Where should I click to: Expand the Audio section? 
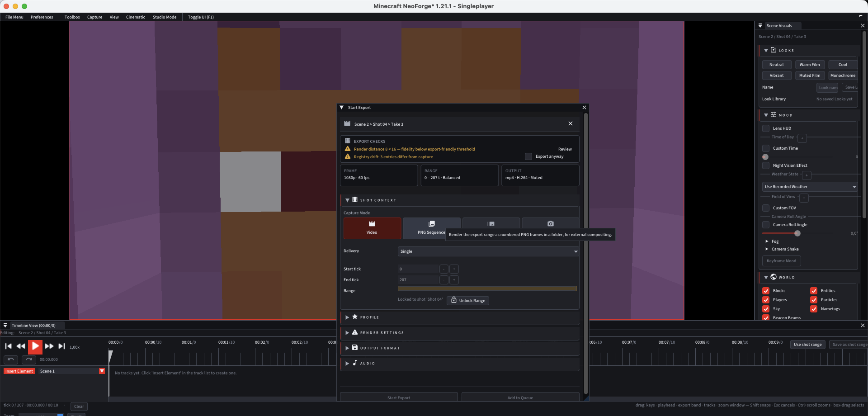coord(347,364)
